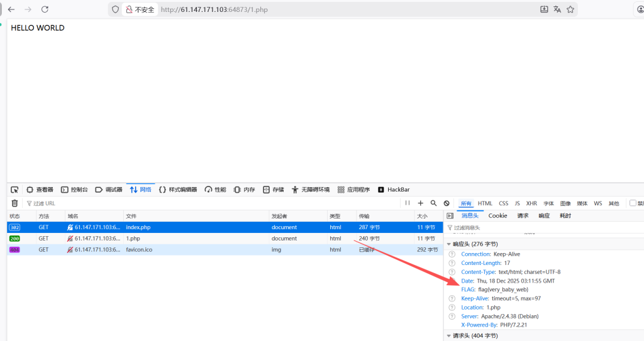Screen dimensions: 644x341
Task: Expand the 请求头 (404 字节) section
Action: [449, 336]
